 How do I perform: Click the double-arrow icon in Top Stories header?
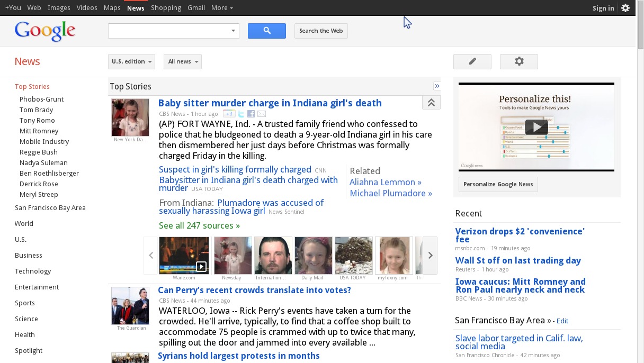click(437, 86)
